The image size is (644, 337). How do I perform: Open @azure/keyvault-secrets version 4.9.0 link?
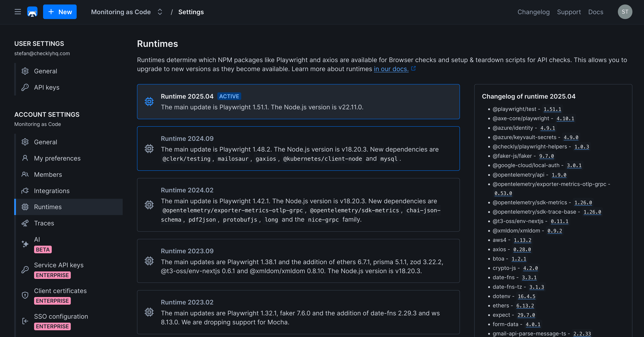pos(571,137)
